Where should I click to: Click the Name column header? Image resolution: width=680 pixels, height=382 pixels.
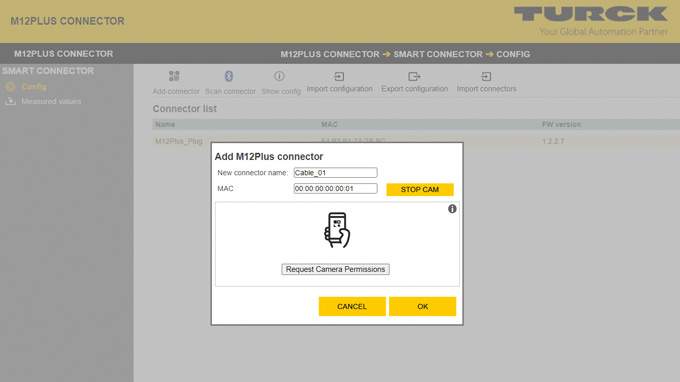click(x=165, y=124)
